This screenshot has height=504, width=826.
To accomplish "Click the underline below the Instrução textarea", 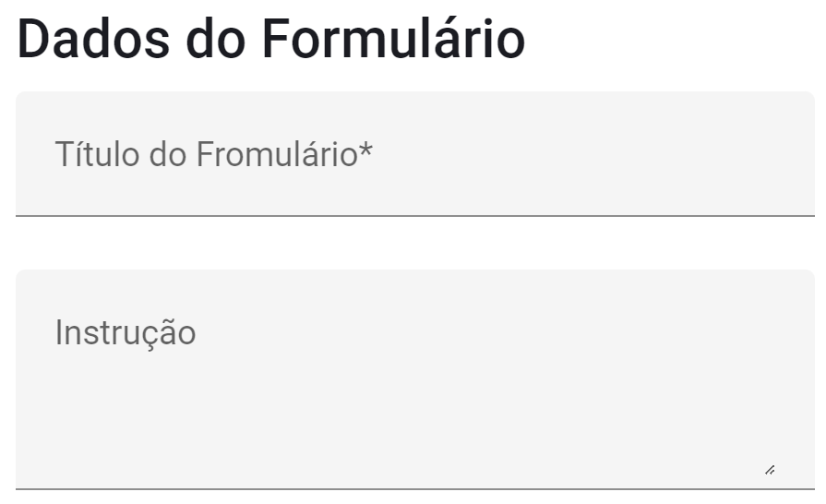I will [x=415, y=488].
